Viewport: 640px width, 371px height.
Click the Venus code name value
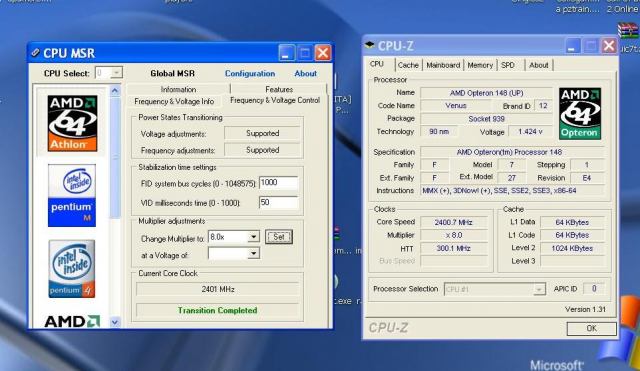point(456,105)
